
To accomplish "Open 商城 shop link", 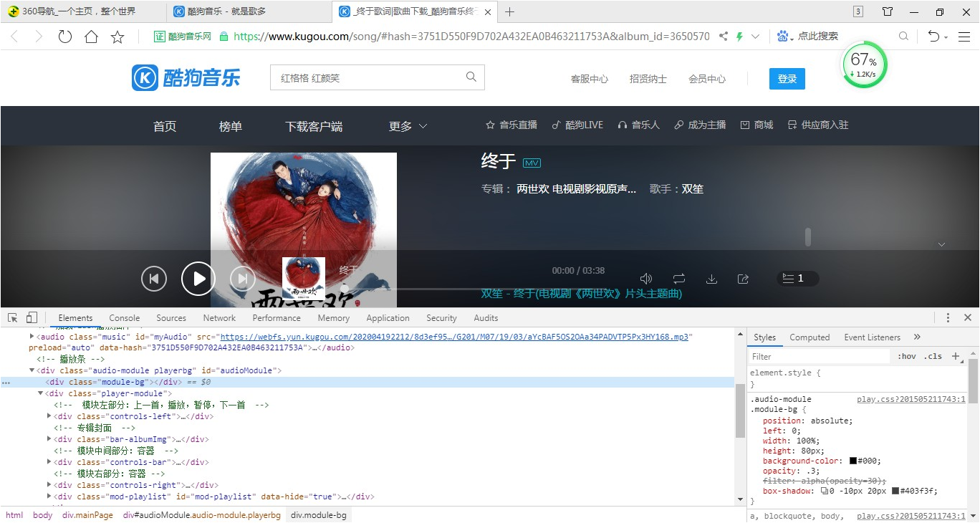I will (x=756, y=125).
